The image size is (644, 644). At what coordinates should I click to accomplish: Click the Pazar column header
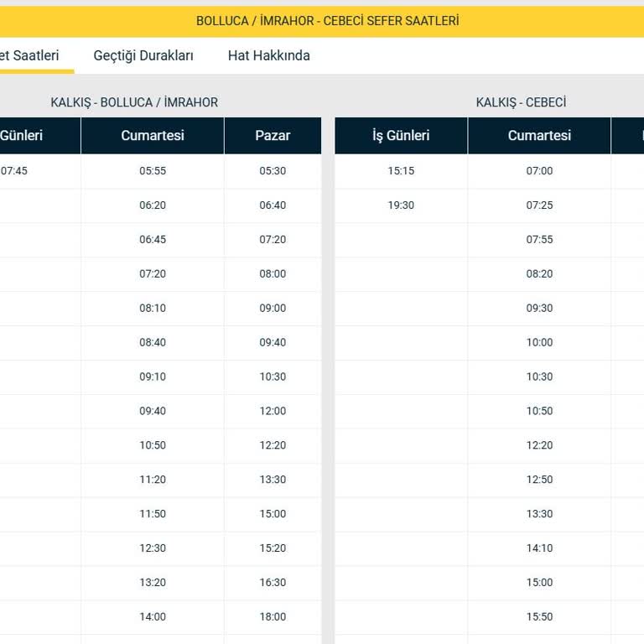tap(273, 135)
